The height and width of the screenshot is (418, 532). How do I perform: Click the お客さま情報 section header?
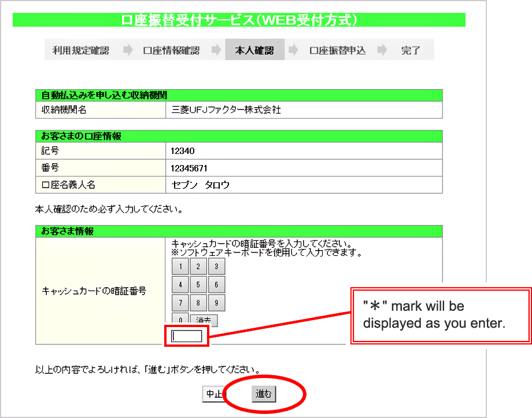pos(239,231)
